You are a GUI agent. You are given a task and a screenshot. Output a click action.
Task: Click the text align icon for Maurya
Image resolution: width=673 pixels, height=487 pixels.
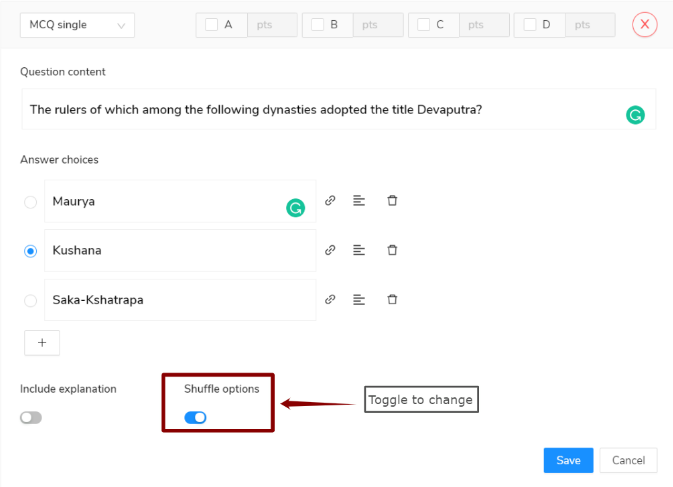pos(359,200)
